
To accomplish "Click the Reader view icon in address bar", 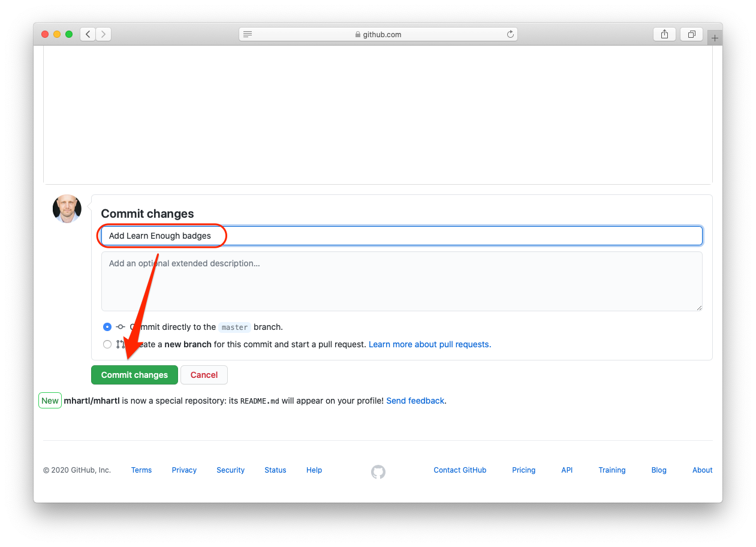I will pyautogui.click(x=248, y=34).
